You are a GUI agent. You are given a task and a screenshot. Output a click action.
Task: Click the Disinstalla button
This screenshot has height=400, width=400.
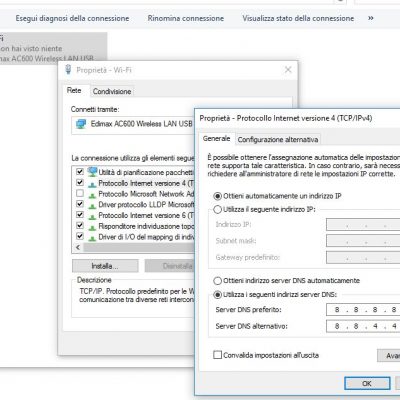[169, 266]
